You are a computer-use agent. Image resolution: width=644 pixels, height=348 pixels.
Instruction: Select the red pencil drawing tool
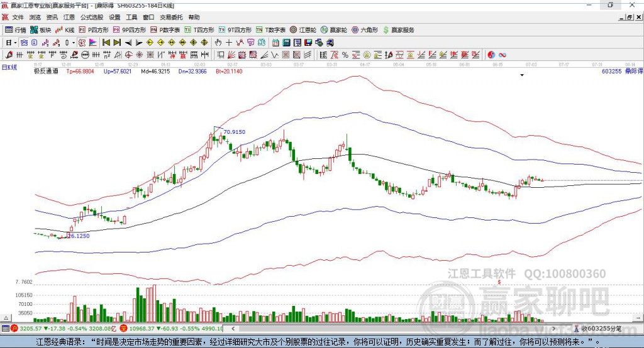[9, 55]
